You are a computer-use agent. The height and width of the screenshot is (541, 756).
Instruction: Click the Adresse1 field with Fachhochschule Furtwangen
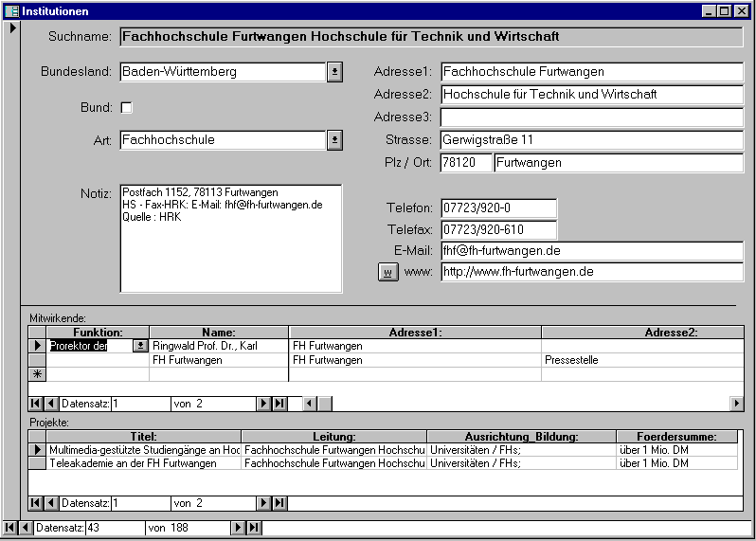coord(592,72)
